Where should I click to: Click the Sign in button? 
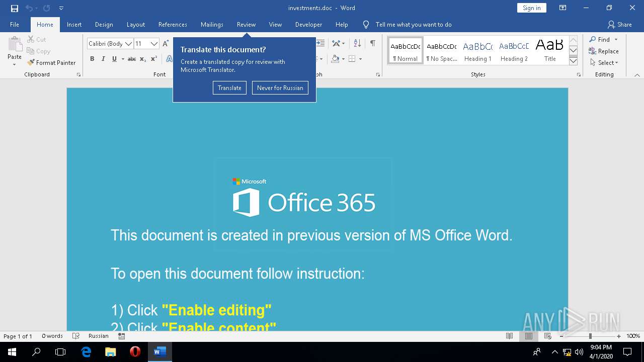tap(531, 8)
